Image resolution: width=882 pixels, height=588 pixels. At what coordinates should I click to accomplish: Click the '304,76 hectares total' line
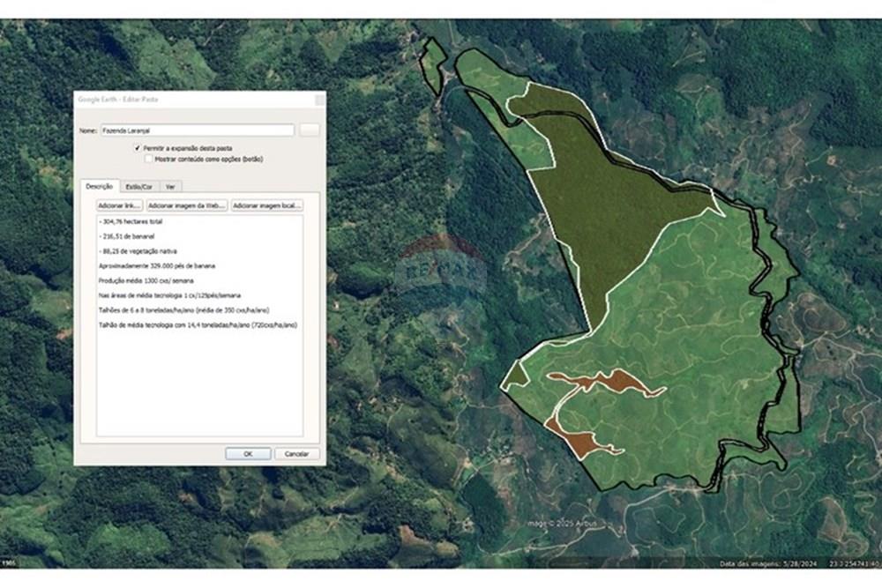[x=132, y=221]
